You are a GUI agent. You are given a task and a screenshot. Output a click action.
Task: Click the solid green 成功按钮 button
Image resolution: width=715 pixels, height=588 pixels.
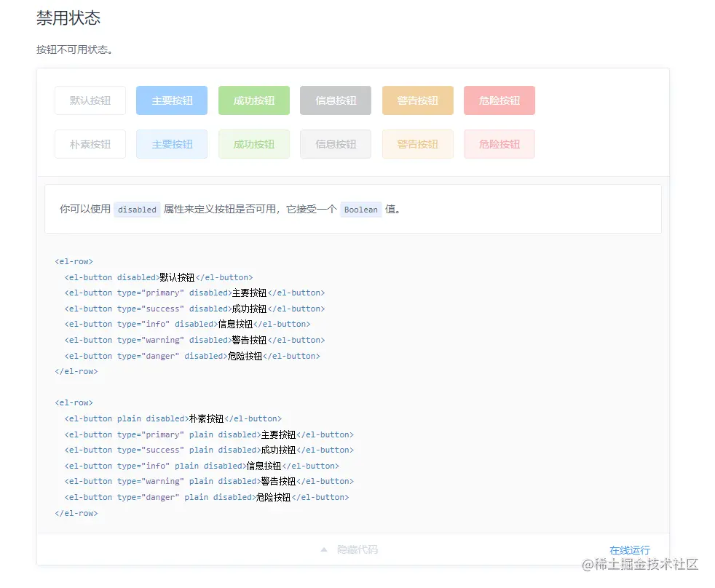(254, 100)
